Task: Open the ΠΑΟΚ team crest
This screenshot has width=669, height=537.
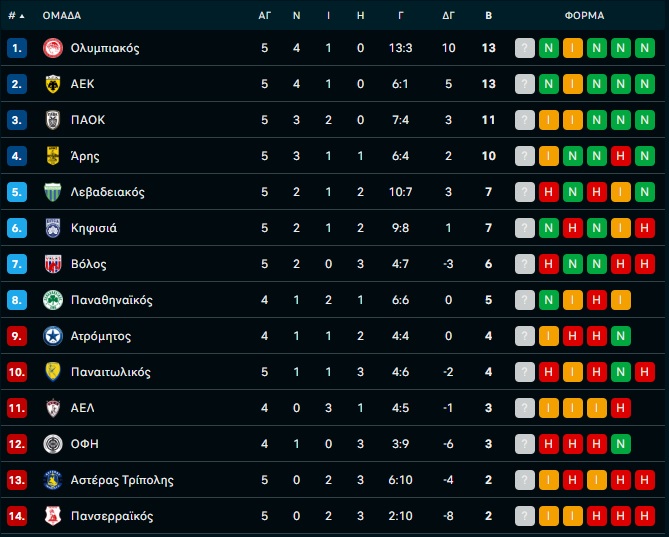Action: tap(53, 120)
